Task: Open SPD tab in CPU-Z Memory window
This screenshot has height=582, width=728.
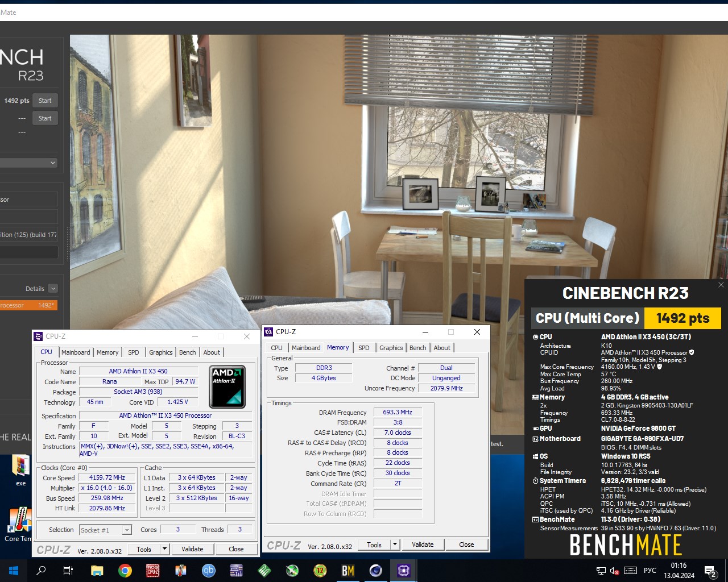Action: coord(364,348)
